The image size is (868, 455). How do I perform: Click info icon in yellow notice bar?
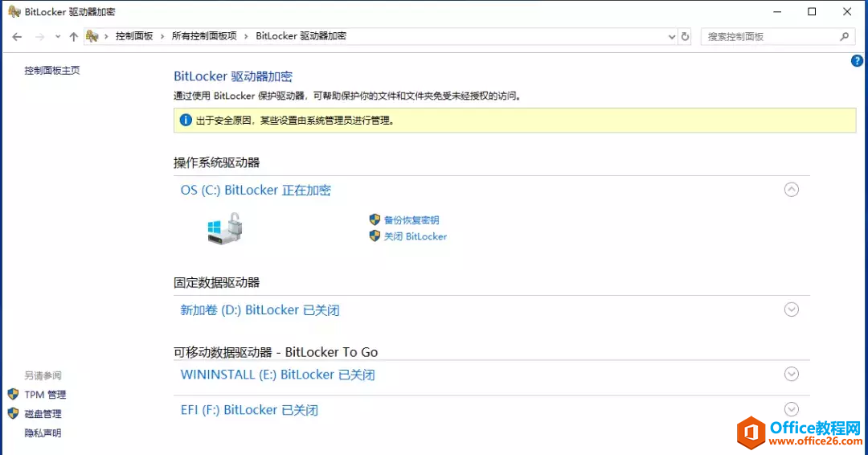point(186,120)
